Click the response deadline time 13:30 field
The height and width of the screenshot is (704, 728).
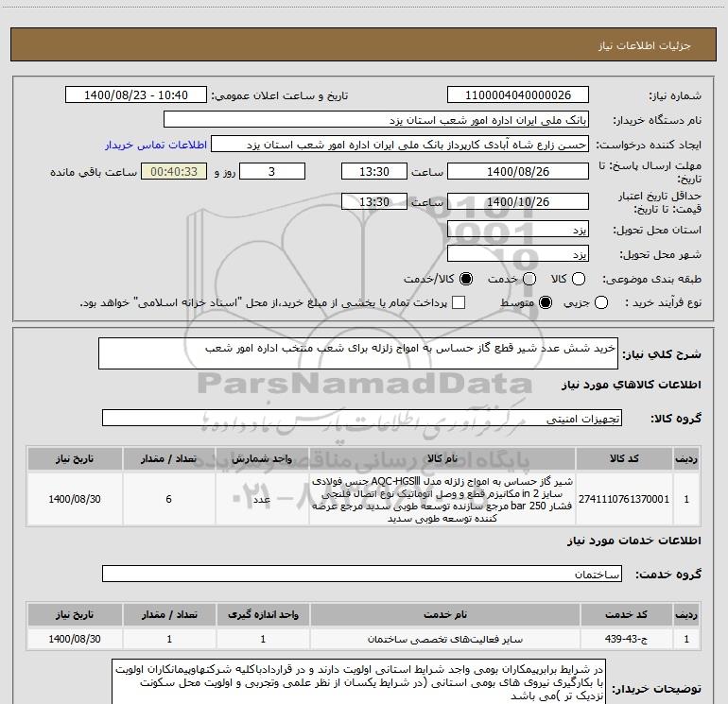click(x=374, y=171)
